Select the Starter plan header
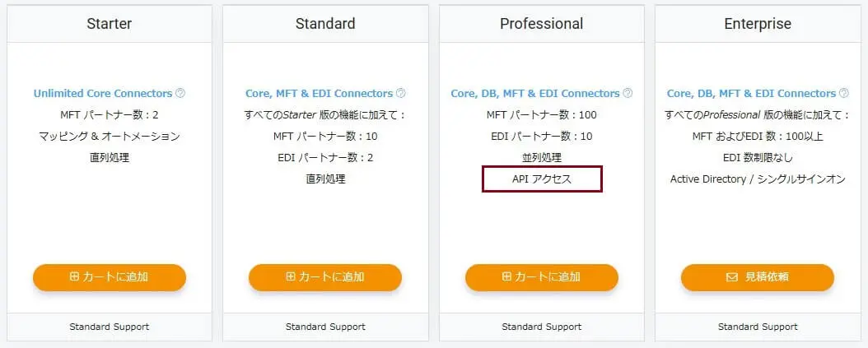 pos(110,24)
